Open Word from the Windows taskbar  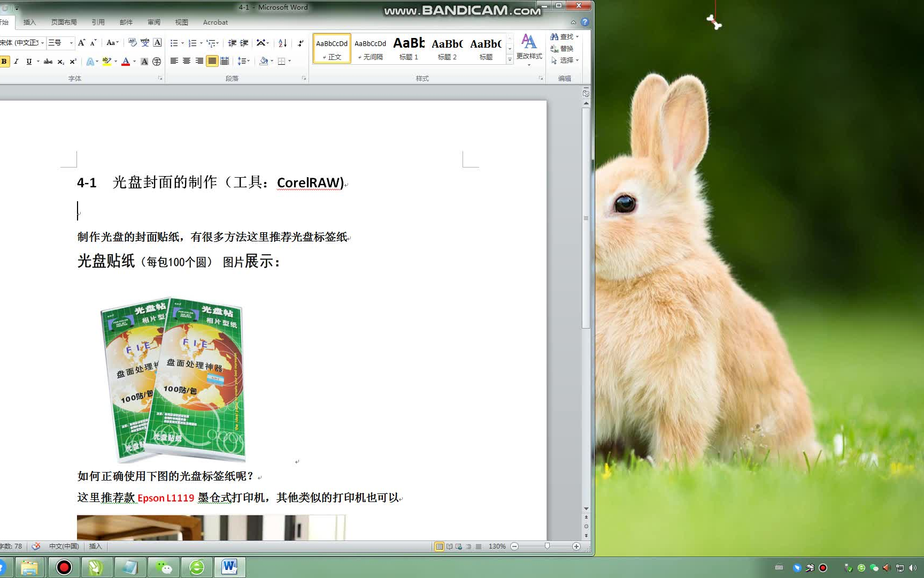[230, 567]
